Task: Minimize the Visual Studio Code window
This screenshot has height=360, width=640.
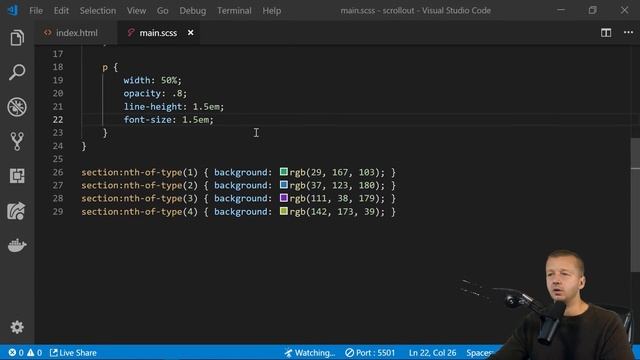Action: point(561,10)
